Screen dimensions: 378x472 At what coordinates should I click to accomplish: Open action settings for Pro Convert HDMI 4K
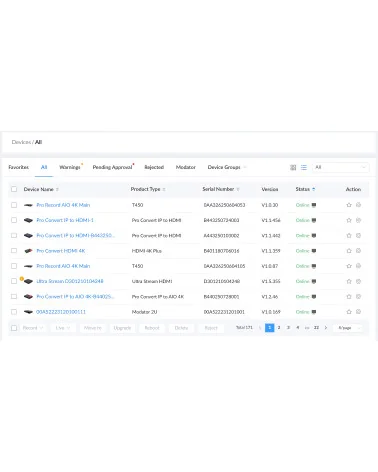click(x=358, y=251)
